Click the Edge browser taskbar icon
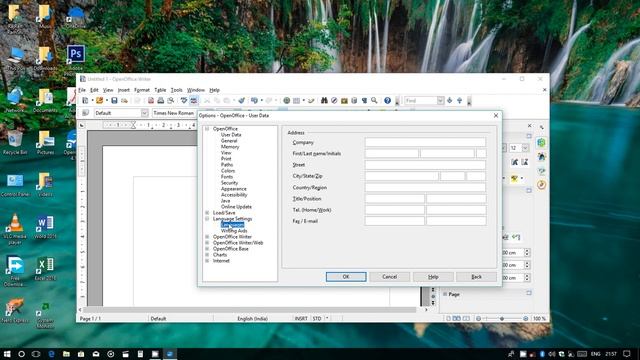The height and width of the screenshot is (360, 640). [x=51, y=353]
